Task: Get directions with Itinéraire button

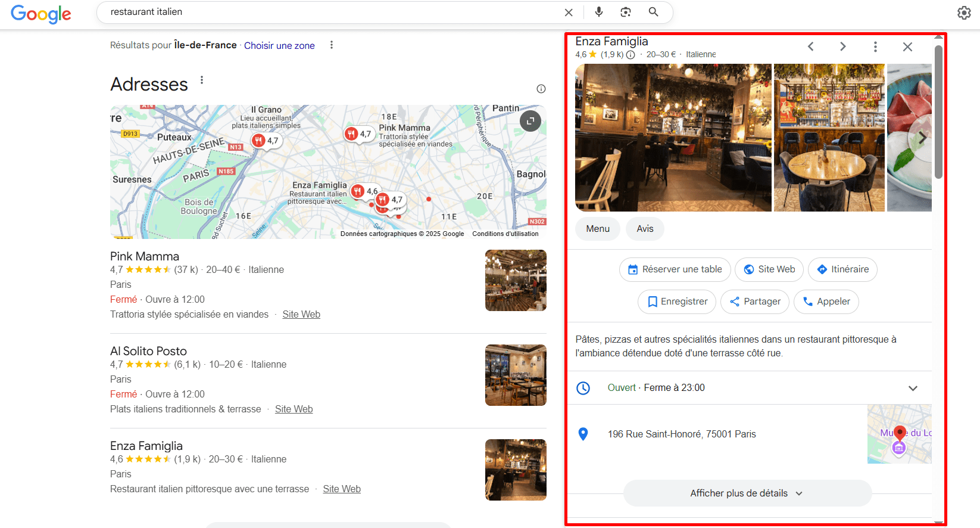Action: coord(842,269)
